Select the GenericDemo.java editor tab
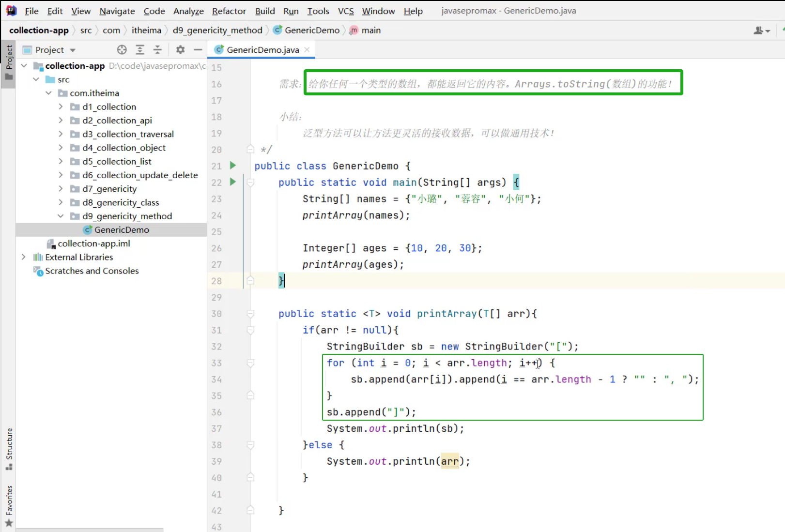The width and height of the screenshot is (785, 532). (x=262, y=50)
